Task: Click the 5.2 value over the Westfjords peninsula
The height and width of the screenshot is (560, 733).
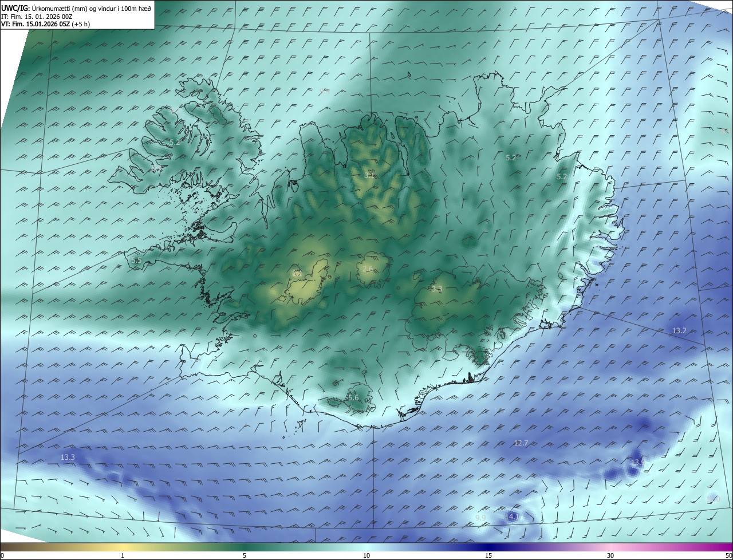Action: click(x=175, y=142)
